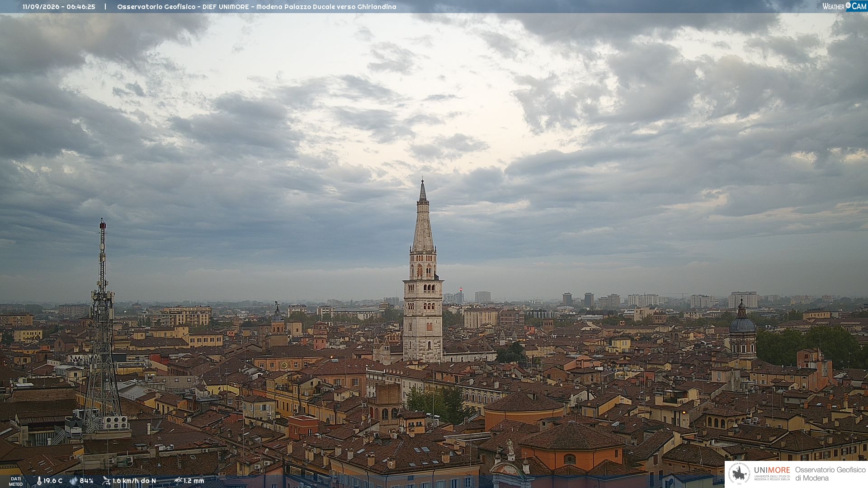Open the DATI METEO label

[16, 481]
